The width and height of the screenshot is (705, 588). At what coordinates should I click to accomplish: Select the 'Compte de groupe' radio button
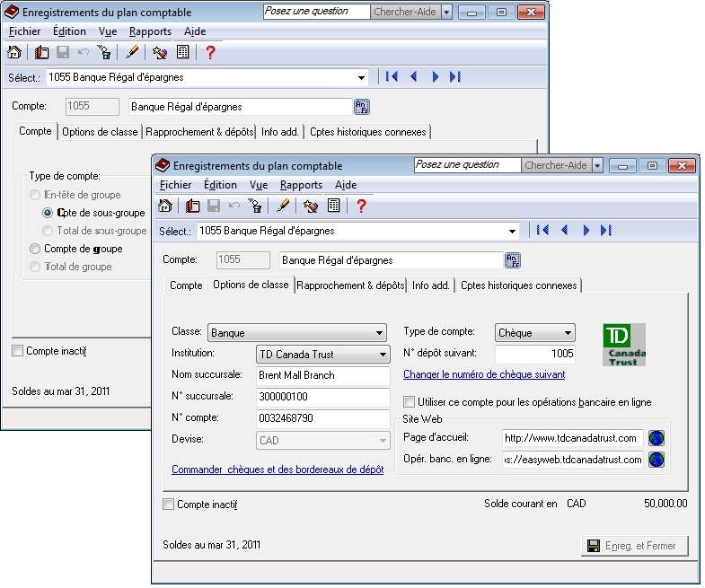(x=35, y=249)
